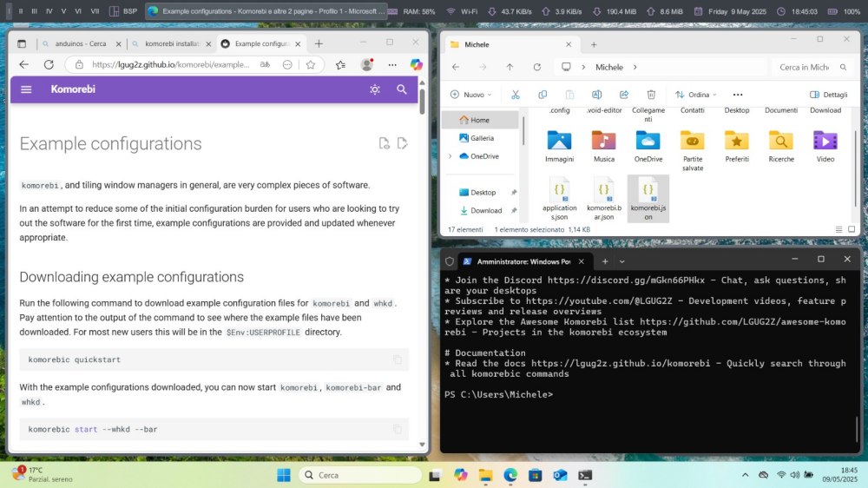
Task: Open Task View from the taskbar
Action: [435, 475]
